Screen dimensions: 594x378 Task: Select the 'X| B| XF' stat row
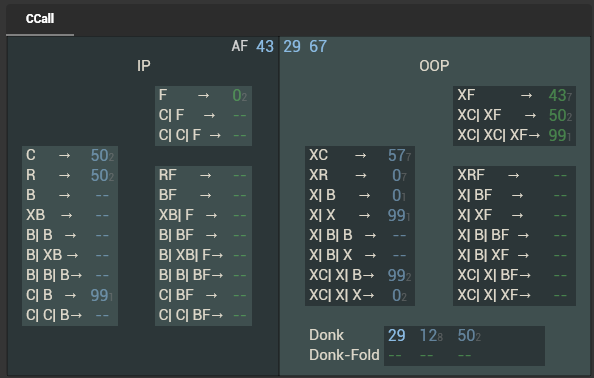point(514,255)
